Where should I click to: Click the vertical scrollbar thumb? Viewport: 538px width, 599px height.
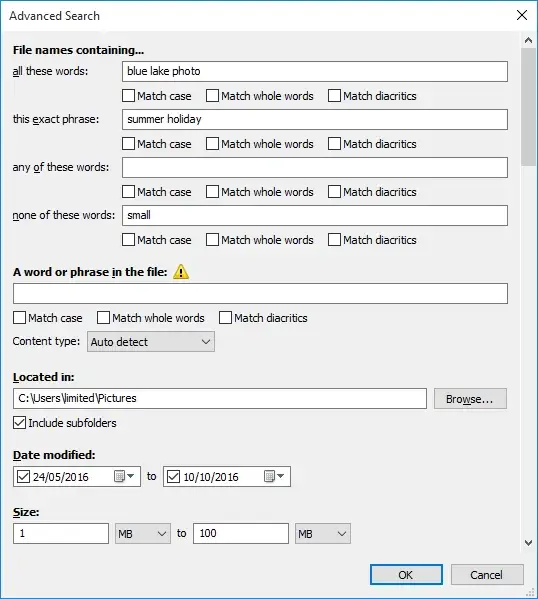pos(528,107)
